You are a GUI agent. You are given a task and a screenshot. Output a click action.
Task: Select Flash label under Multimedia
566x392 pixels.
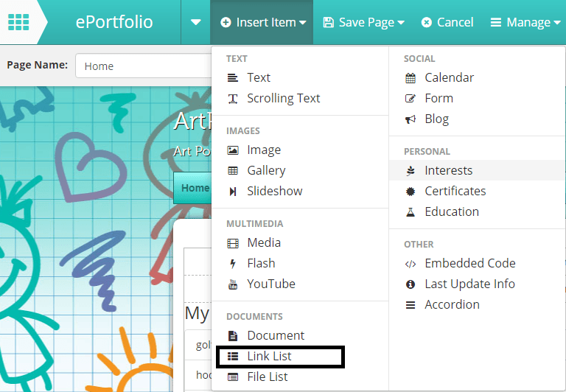[x=261, y=264]
